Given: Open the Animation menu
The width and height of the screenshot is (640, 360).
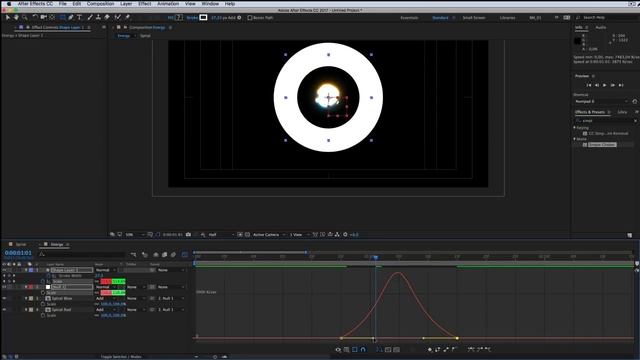Looking at the screenshot, I should (x=168, y=4).
